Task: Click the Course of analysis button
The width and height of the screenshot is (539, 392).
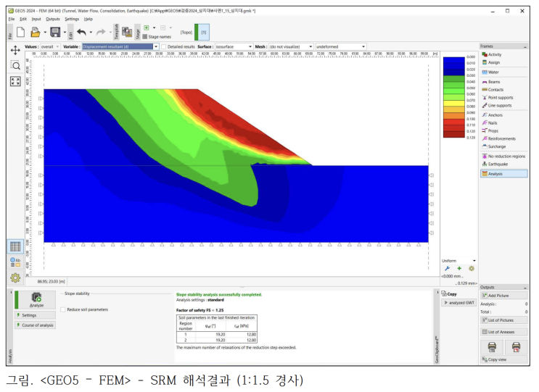Action: (35, 325)
